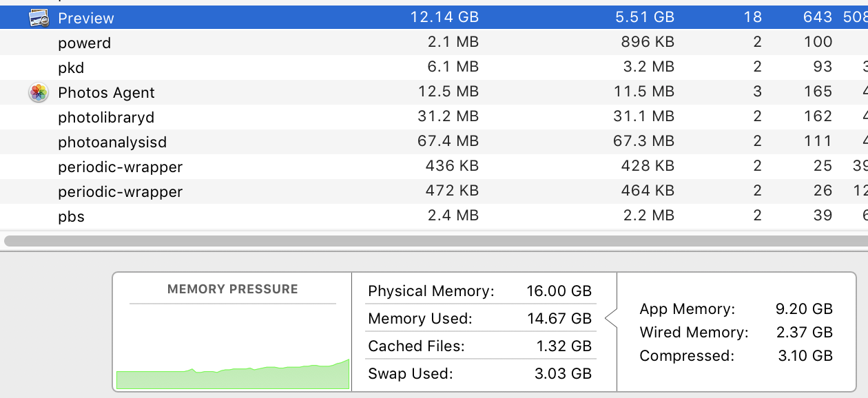Select the Photos Agent process name
This screenshot has height=398, width=868.
click(x=106, y=92)
